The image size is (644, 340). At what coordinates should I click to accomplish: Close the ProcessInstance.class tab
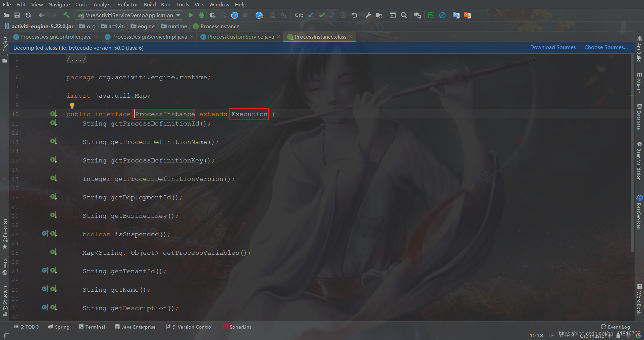(x=351, y=37)
